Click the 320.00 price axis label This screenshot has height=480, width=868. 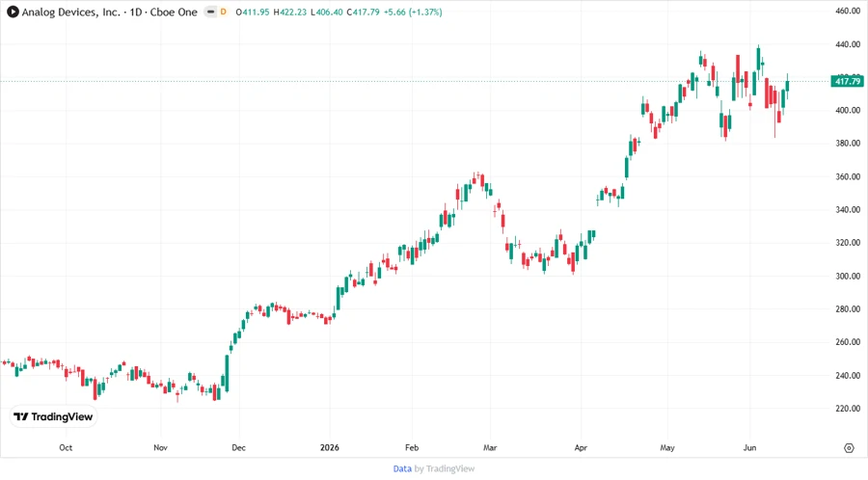coord(848,243)
